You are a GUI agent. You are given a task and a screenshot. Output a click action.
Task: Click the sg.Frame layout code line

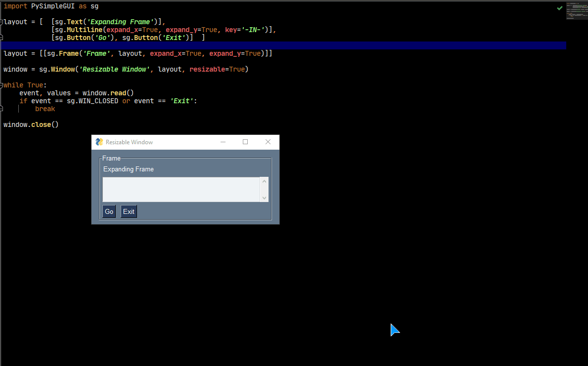tap(137, 53)
